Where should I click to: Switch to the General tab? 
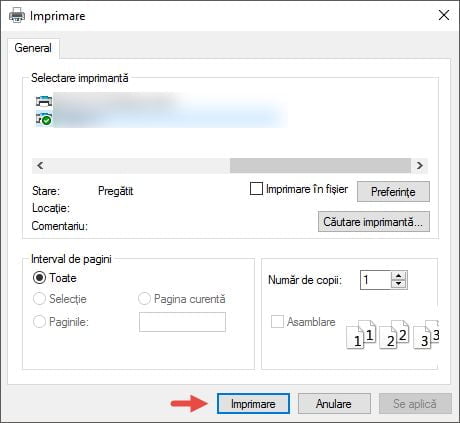(x=33, y=48)
